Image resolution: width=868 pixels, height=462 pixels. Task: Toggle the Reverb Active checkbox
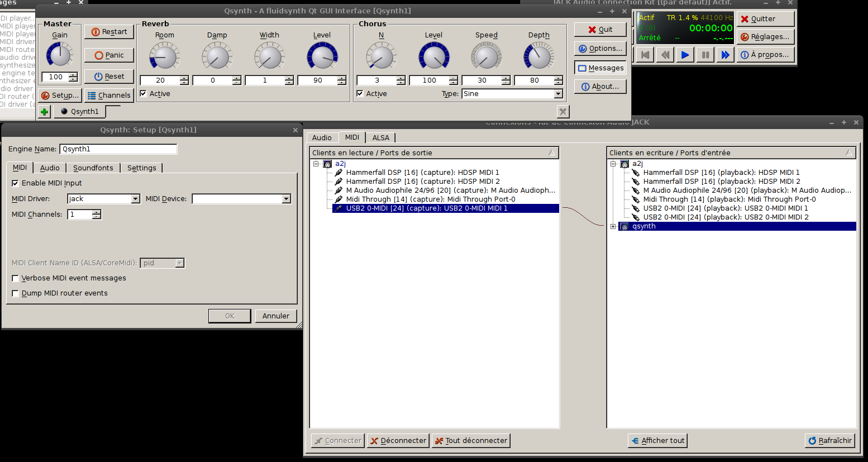(144, 94)
